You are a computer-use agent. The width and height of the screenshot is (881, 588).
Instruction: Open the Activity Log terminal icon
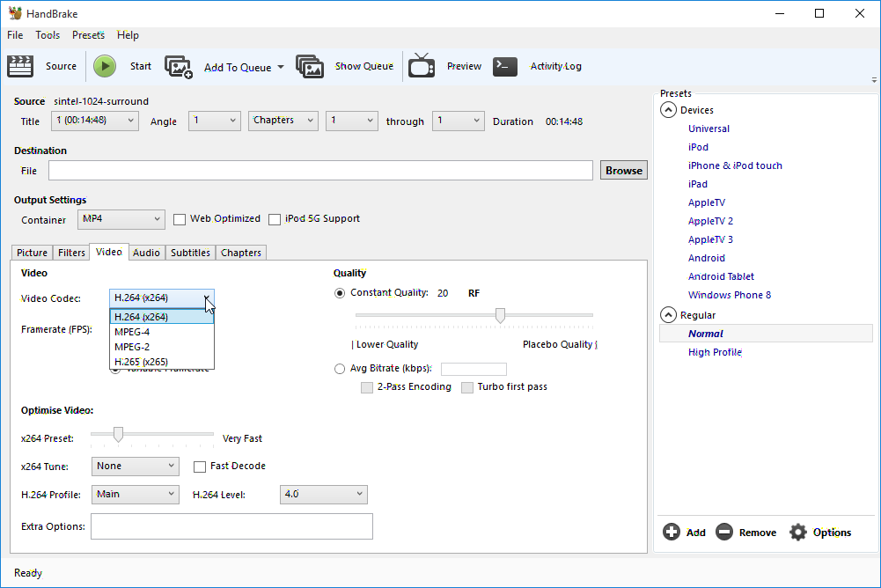(x=505, y=66)
